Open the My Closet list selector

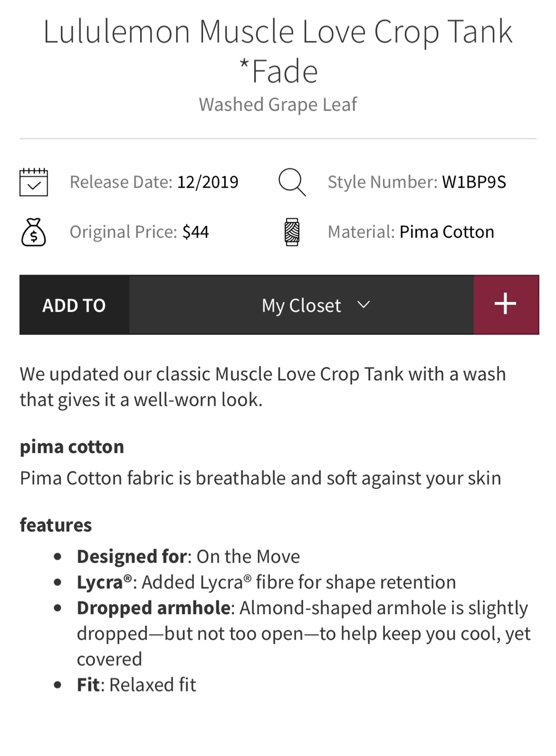pos(301,305)
